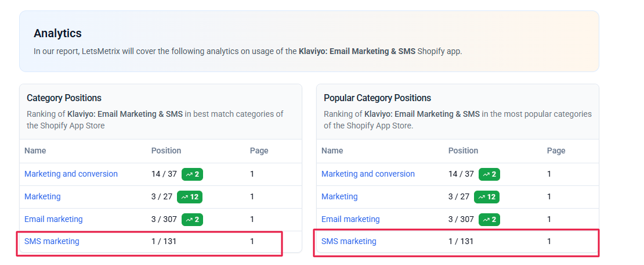Click Email marketing's trend-up badge in Popular Category Positions

pyautogui.click(x=489, y=219)
